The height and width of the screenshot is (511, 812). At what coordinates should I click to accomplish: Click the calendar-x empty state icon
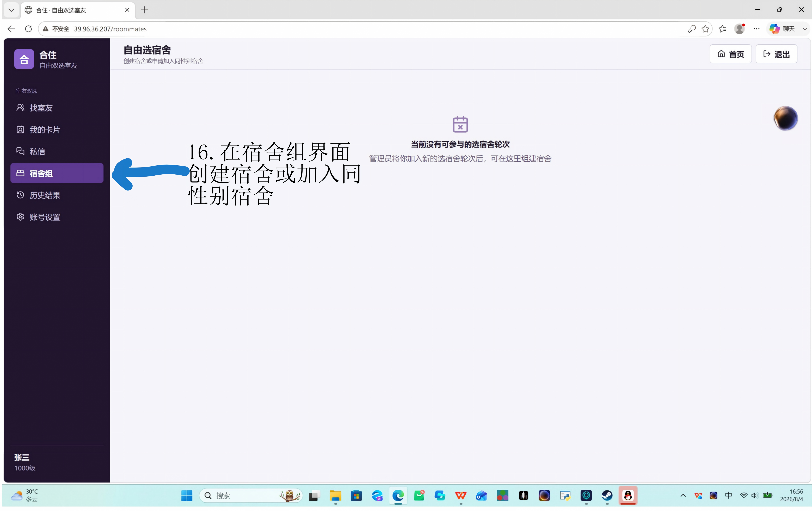point(460,125)
